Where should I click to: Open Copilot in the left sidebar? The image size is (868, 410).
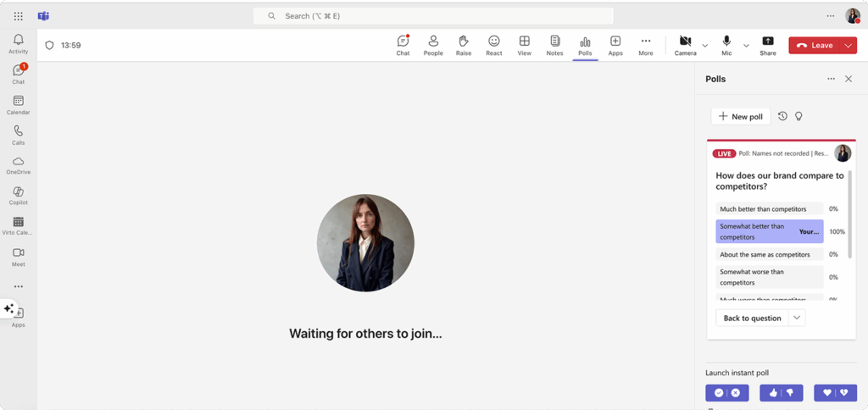click(19, 196)
